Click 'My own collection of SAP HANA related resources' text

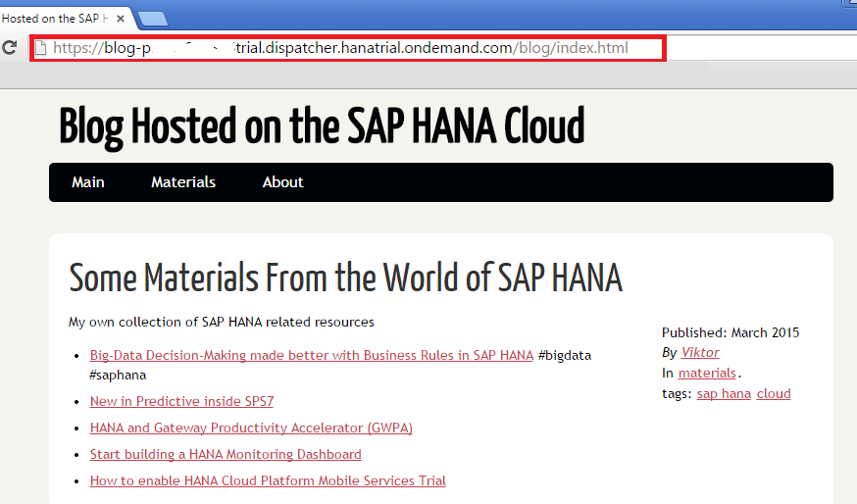222,322
